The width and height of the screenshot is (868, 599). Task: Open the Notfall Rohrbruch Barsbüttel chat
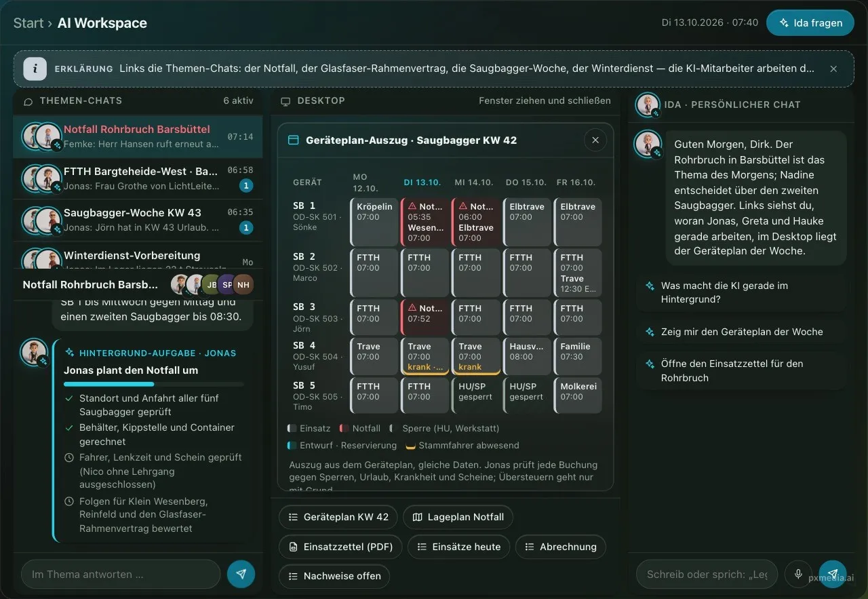pos(138,136)
